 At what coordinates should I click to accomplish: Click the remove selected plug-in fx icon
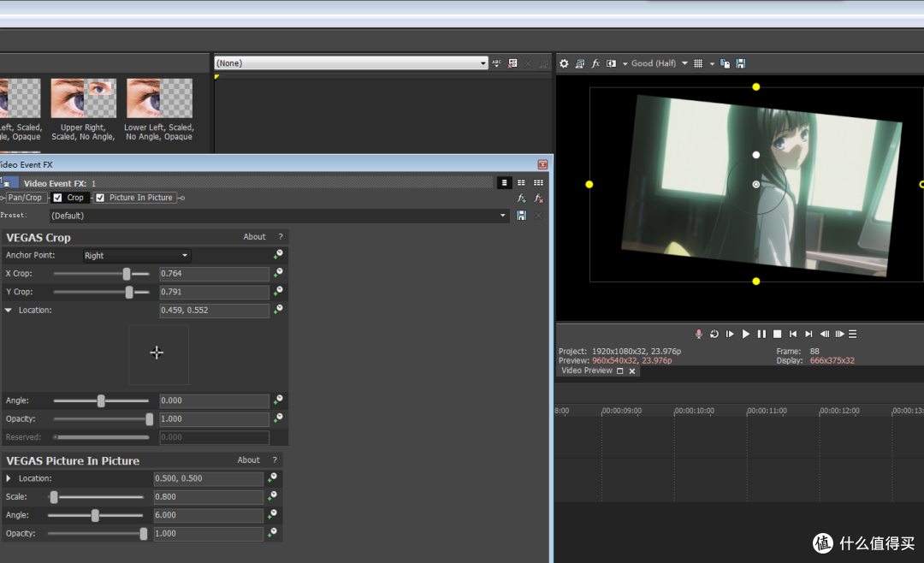click(x=539, y=199)
